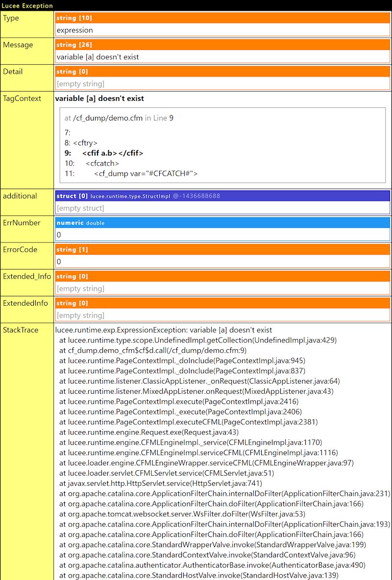The width and height of the screenshot is (392, 580).
Task: Select the MixedAppListener.onRequest stack line
Action: [196, 391]
